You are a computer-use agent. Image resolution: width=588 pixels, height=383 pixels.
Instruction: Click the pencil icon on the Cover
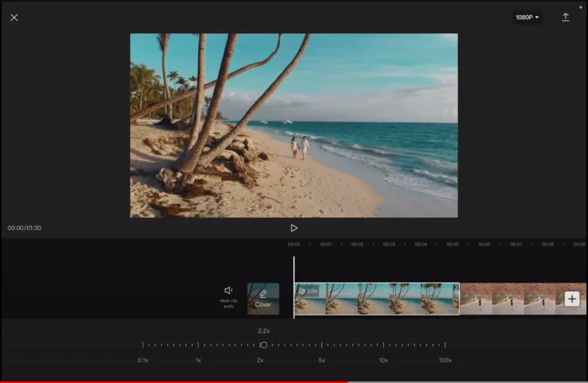pyautogui.click(x=263, y=293)
